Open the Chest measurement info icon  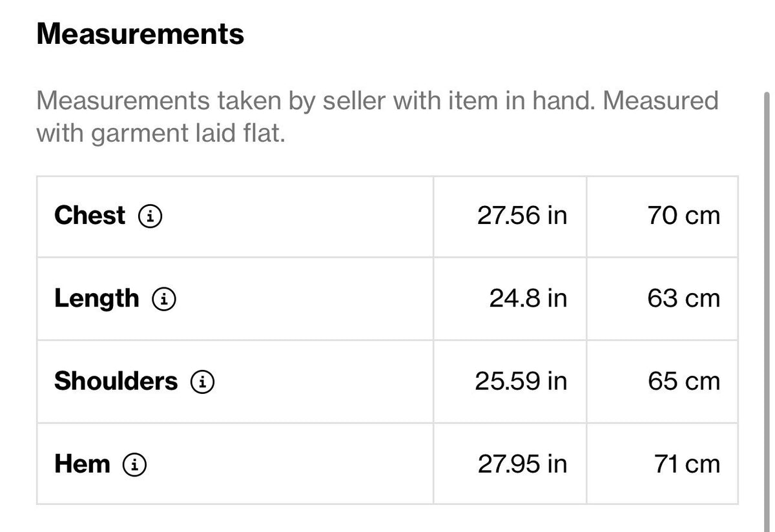[150, 216]
